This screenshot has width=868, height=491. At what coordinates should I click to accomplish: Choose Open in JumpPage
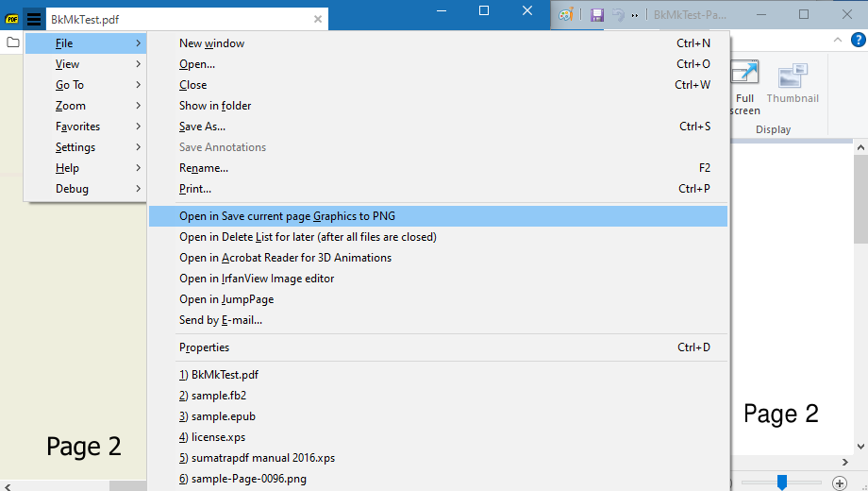click(x=438, y=299)
